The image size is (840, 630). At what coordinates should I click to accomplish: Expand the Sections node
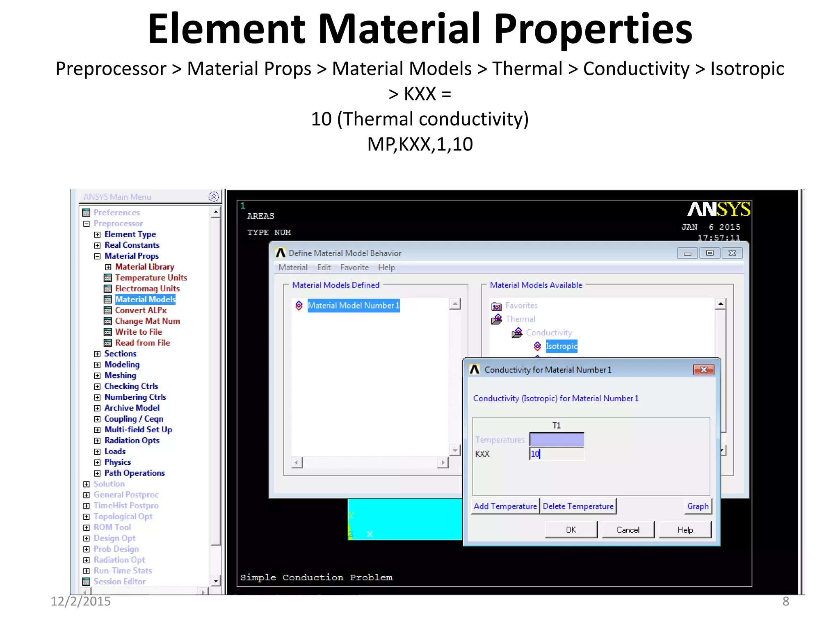coord(97,354)
